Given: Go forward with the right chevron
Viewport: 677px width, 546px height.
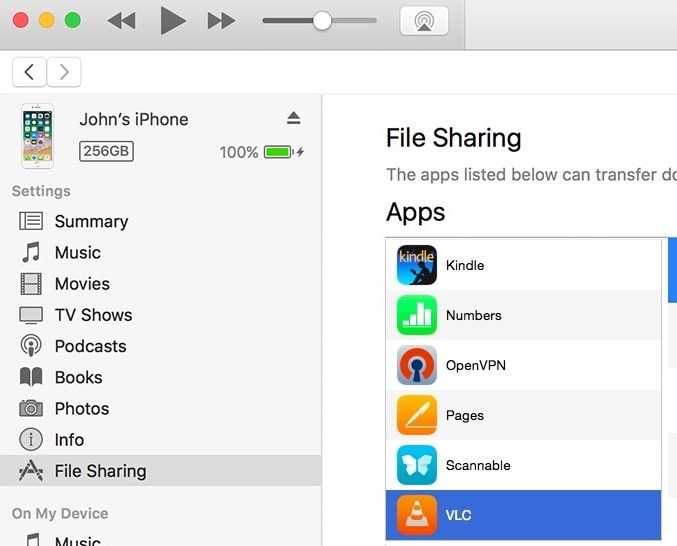Looking at the screenshot, I should coord(63,72).
